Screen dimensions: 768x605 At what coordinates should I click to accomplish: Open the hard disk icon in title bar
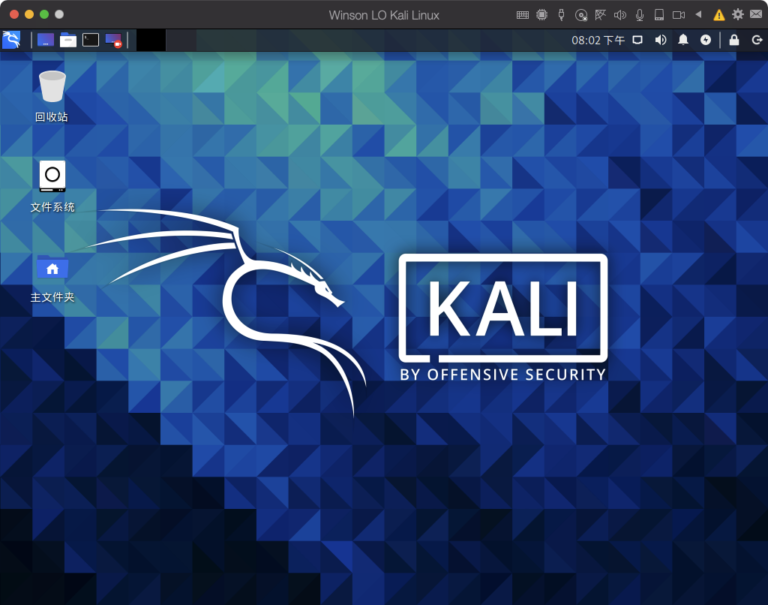(x=659, y=15)
